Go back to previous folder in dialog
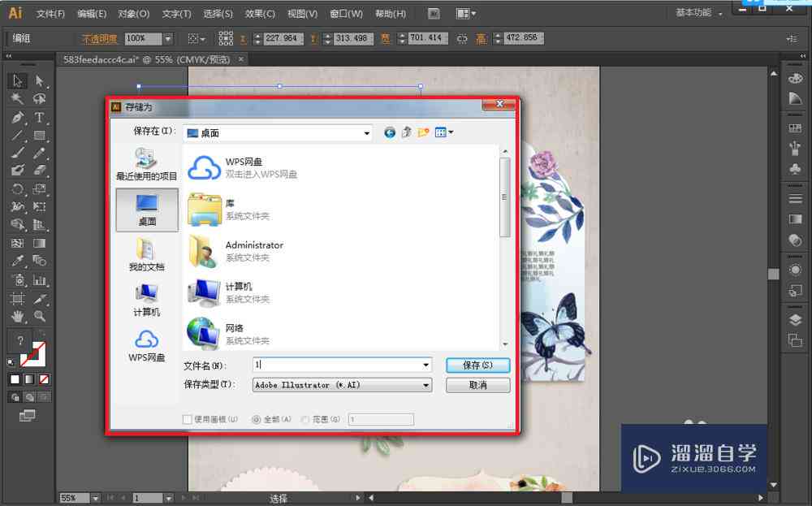 point(390,132)
